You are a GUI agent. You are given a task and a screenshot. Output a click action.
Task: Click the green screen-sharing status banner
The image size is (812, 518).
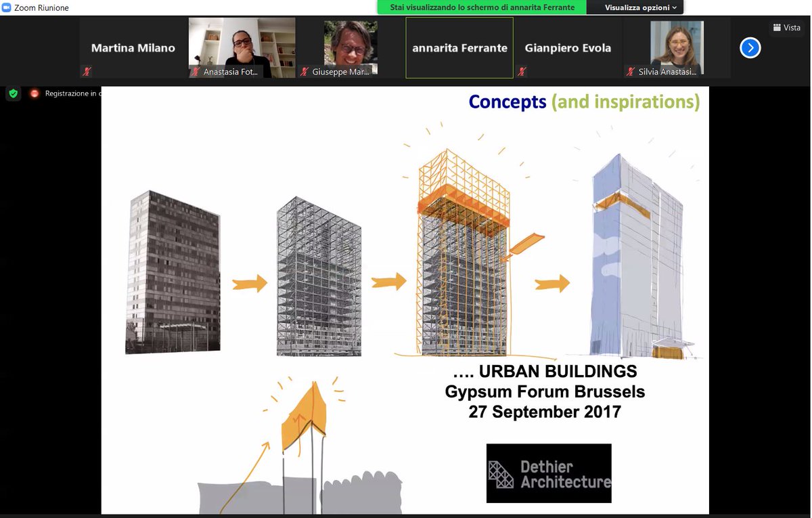[482, 7]
